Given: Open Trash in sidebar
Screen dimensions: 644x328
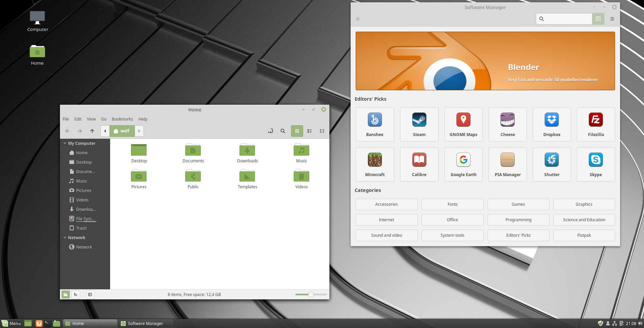Looking at the screenshot, I should 78,228.
